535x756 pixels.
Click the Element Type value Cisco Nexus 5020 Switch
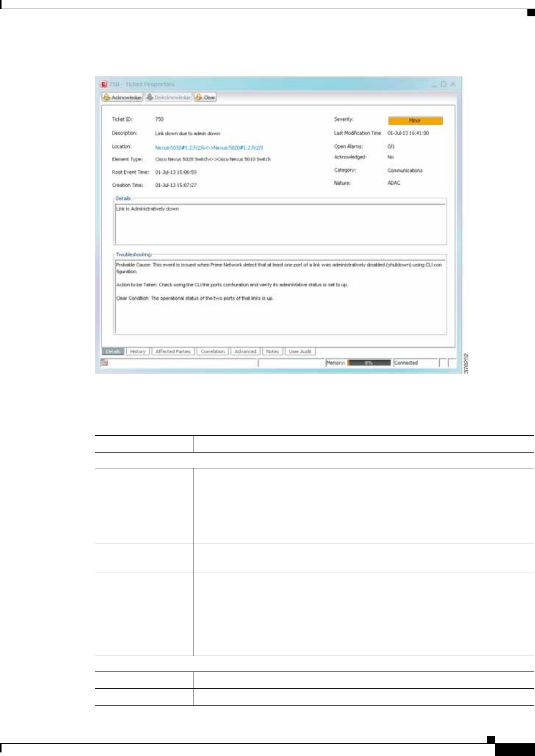point(213,159)
